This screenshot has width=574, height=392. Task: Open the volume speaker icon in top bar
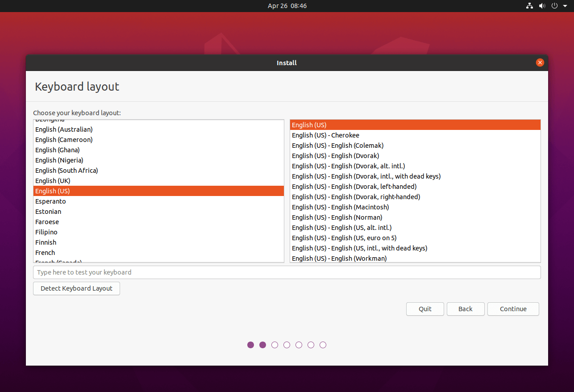coord(542,6)
